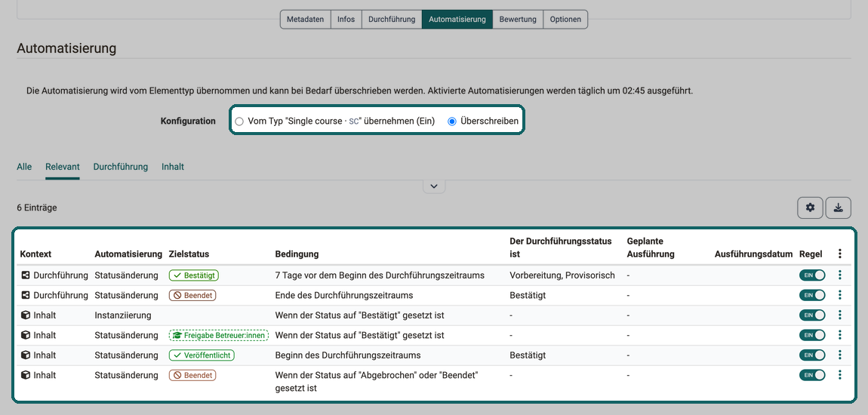Filter the list by Inhalt
The height and width of the screenshot is (415, 868).
point(173,167)
